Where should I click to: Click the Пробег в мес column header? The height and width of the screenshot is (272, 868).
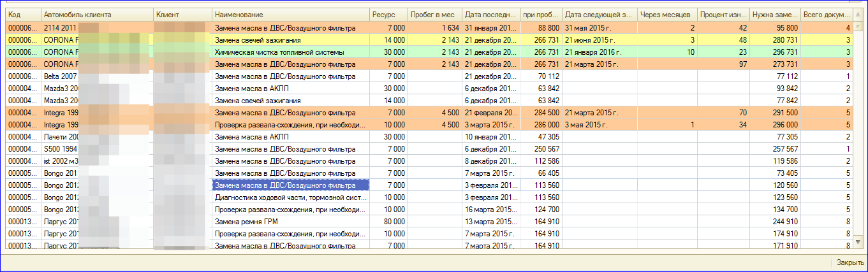tap(435, 14)
